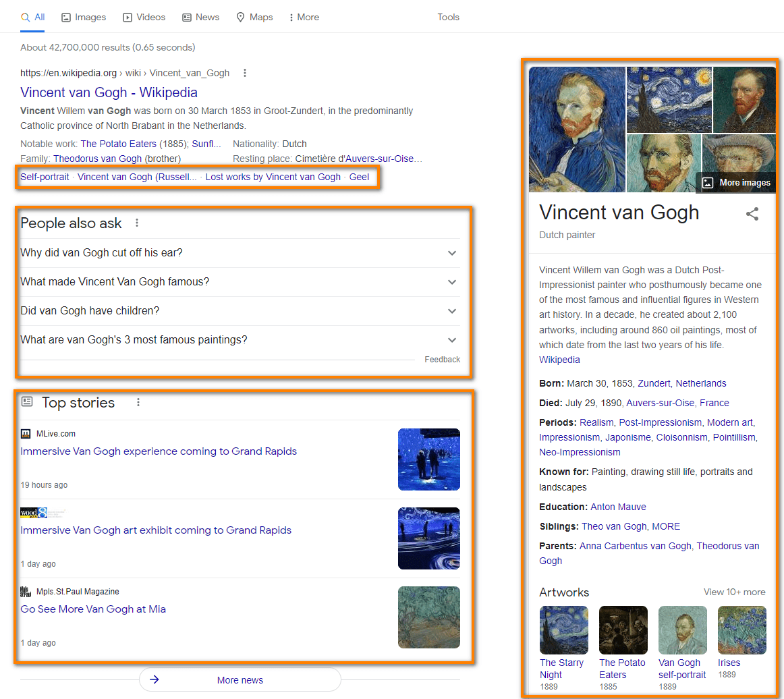The image size is (784, 699).
Task: Click the MLive.com publisher icon
Action: coord(26,433)
